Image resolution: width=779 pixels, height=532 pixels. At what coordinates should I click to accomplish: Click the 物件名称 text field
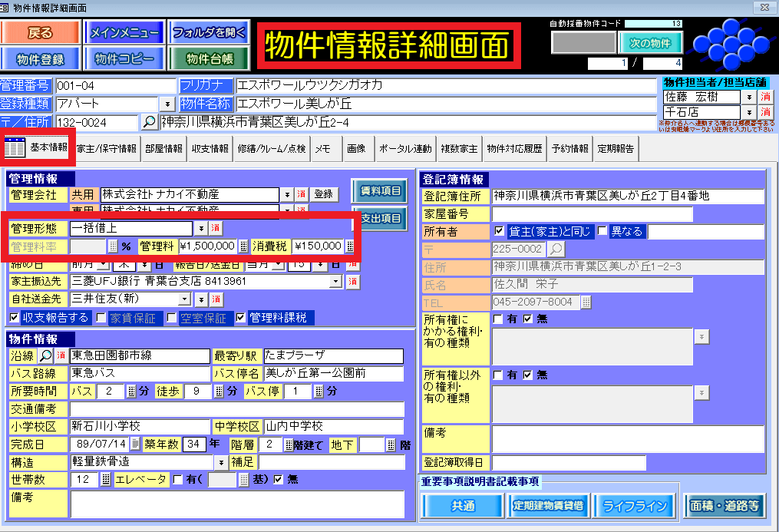(x=447, y=104)
